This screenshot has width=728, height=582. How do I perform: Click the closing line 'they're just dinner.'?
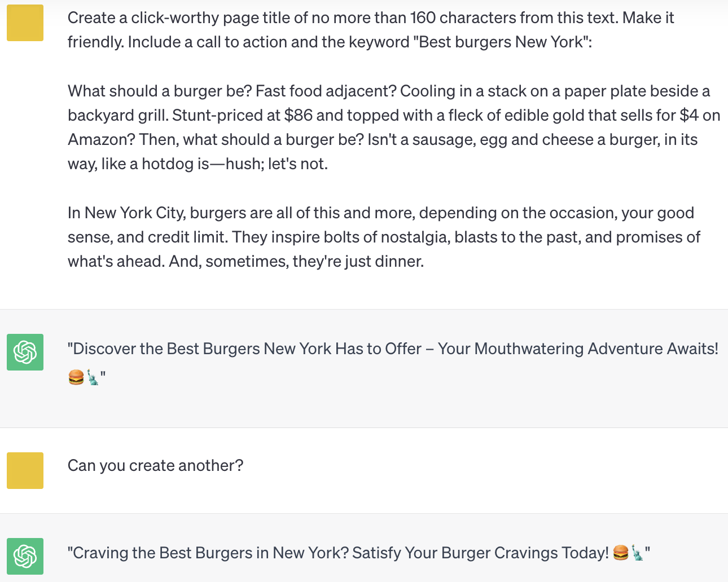(358, 261)
